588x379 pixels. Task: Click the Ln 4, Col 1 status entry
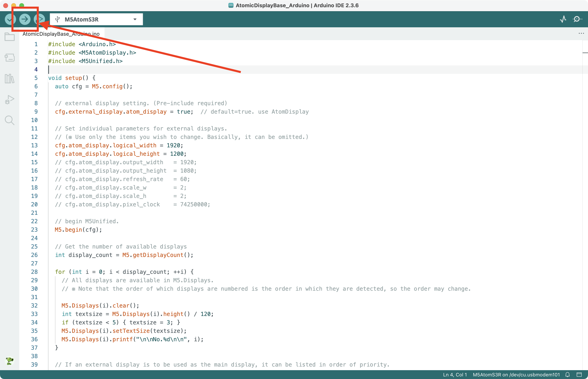[x=455, y=375]
